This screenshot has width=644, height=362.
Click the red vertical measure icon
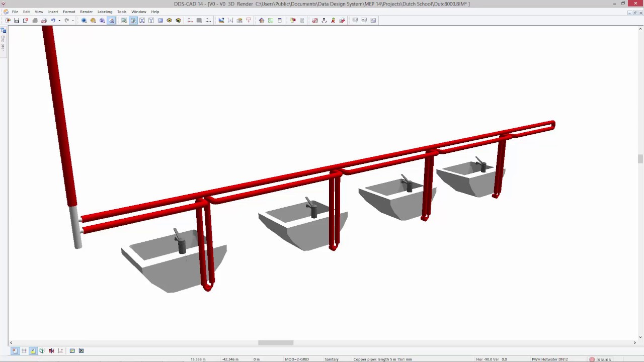[190, 20]
